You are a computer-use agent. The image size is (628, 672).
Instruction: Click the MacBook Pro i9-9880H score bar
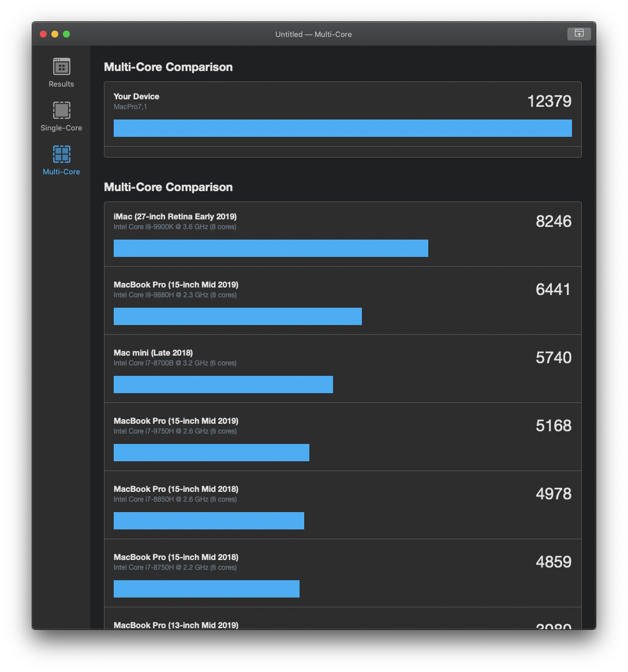(238, 316)
